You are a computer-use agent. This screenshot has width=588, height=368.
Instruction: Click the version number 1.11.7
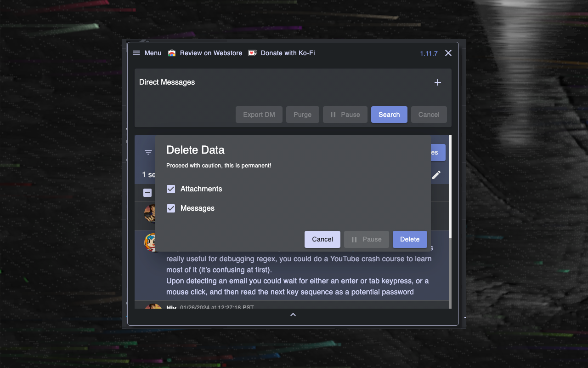[x=429, y=53]
